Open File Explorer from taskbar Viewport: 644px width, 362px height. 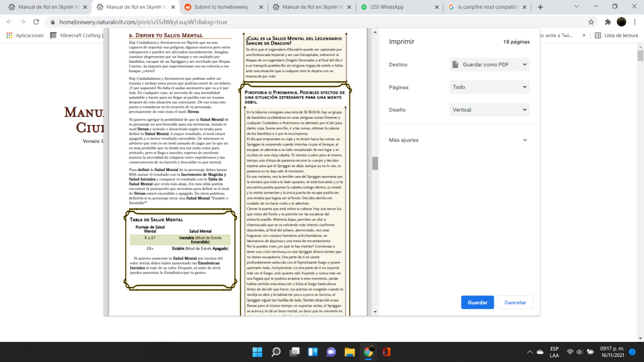pos(350,352)
